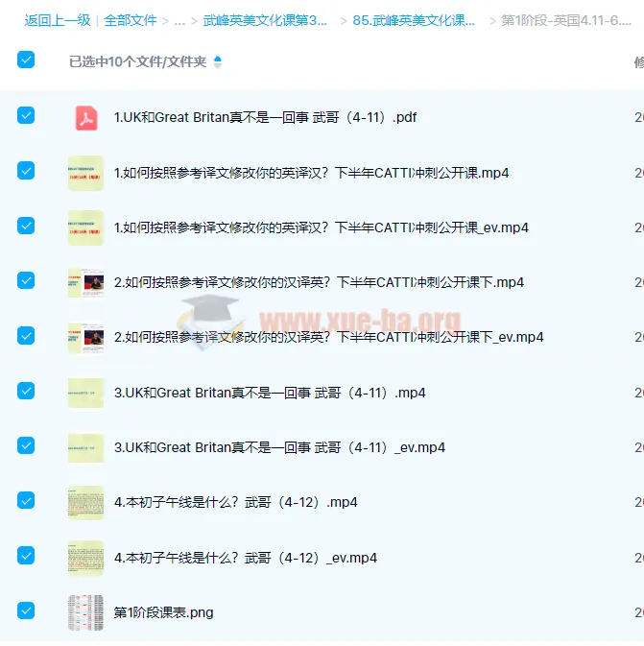This screenshot has width=644, height=646.
Task: Open file name 1.如何按照参考译文修改你的英译汉 公开课_ev.mp4
Action: pyautogui.click(x=322, y=227)
